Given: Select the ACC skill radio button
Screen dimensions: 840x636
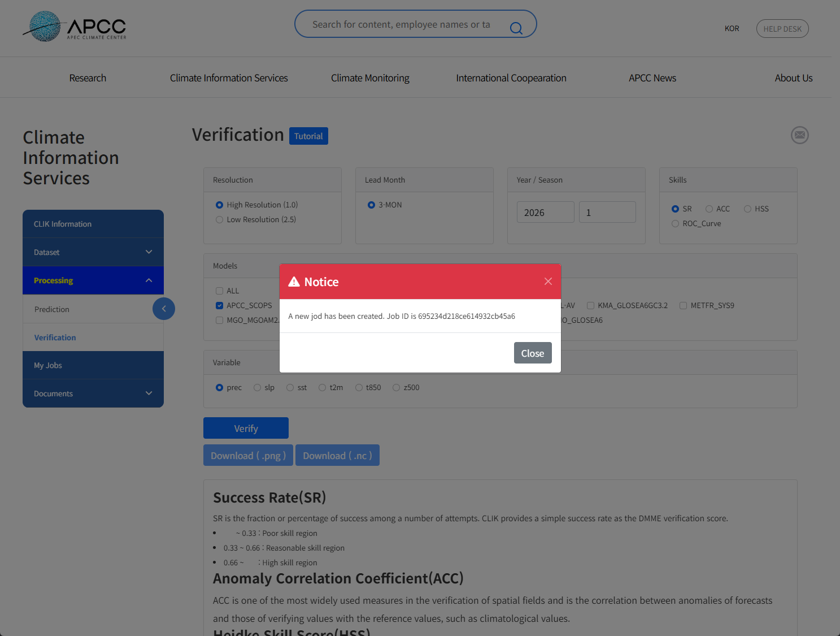Looking at the screenshot, I should pos(709,209).
